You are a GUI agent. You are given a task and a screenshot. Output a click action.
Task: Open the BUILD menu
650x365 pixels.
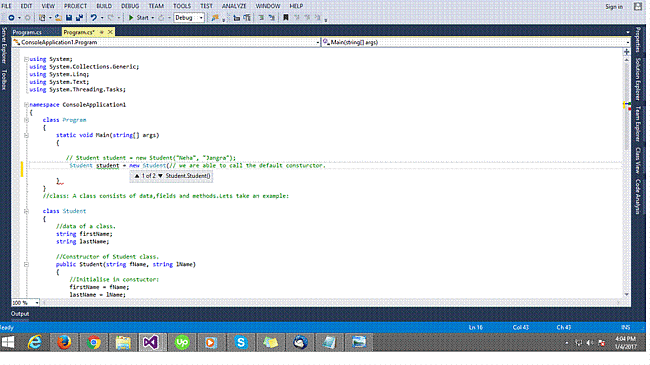click(x=104, y=6)
